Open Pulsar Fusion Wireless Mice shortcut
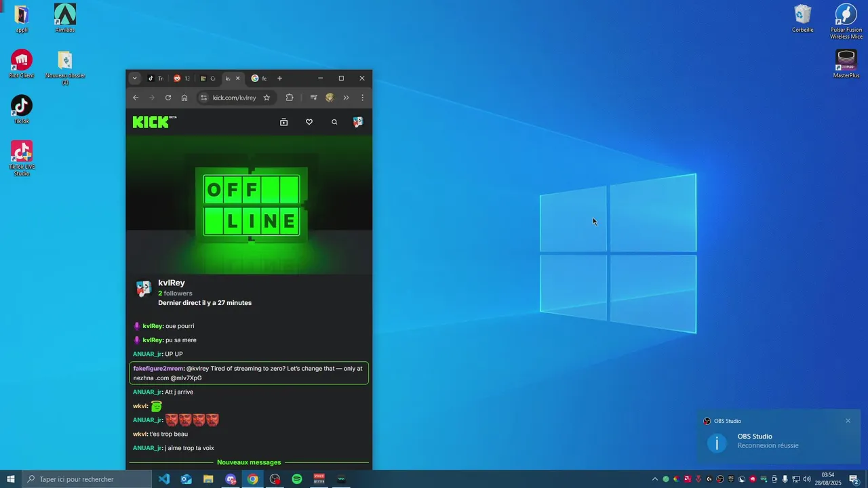 pyautogui.click(x=846, y=22)
